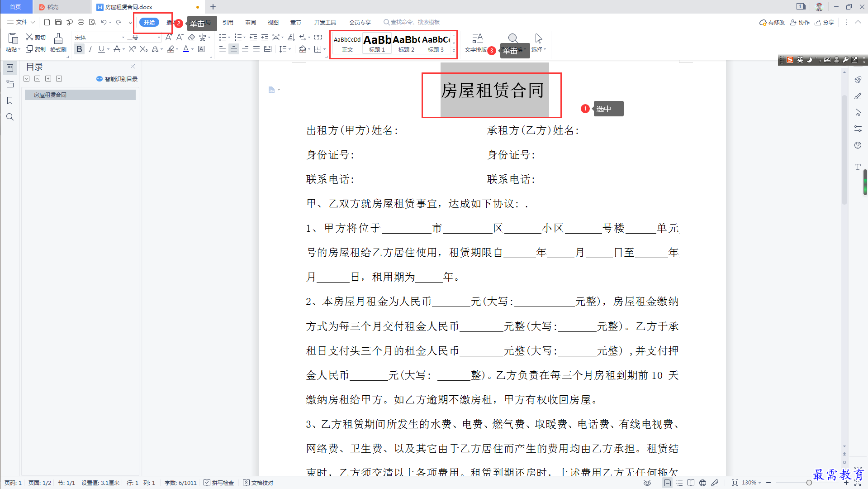Toggle eye protection mode icon

tap(647, 483)
